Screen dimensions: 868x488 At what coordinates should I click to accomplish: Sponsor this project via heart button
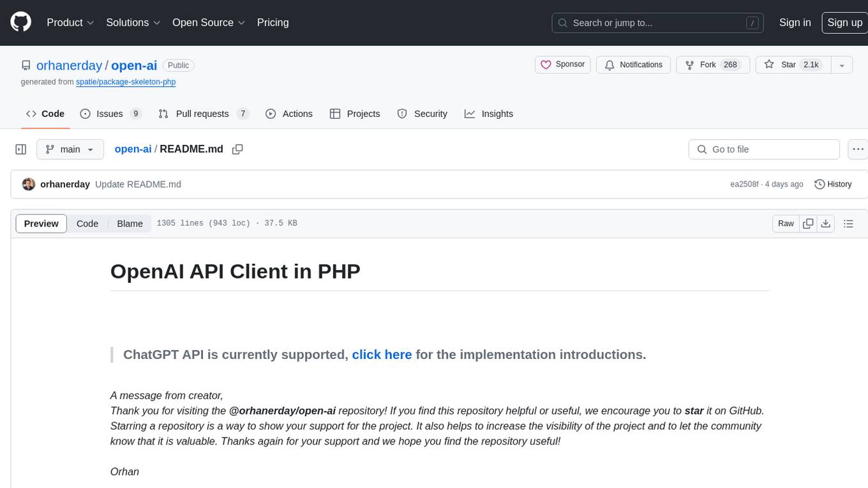(x=562, y=65)
